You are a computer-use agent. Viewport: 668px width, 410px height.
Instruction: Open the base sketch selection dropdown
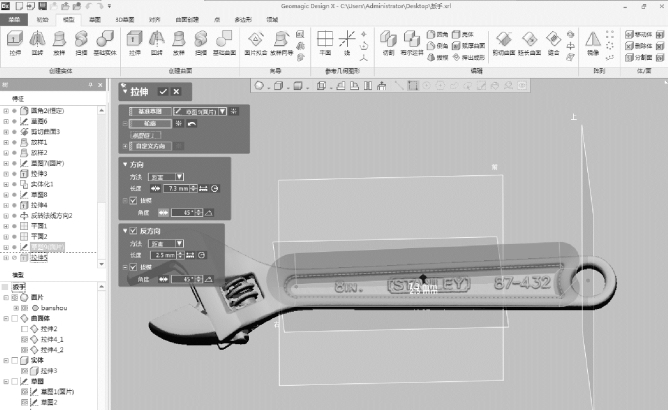(222, 112)
